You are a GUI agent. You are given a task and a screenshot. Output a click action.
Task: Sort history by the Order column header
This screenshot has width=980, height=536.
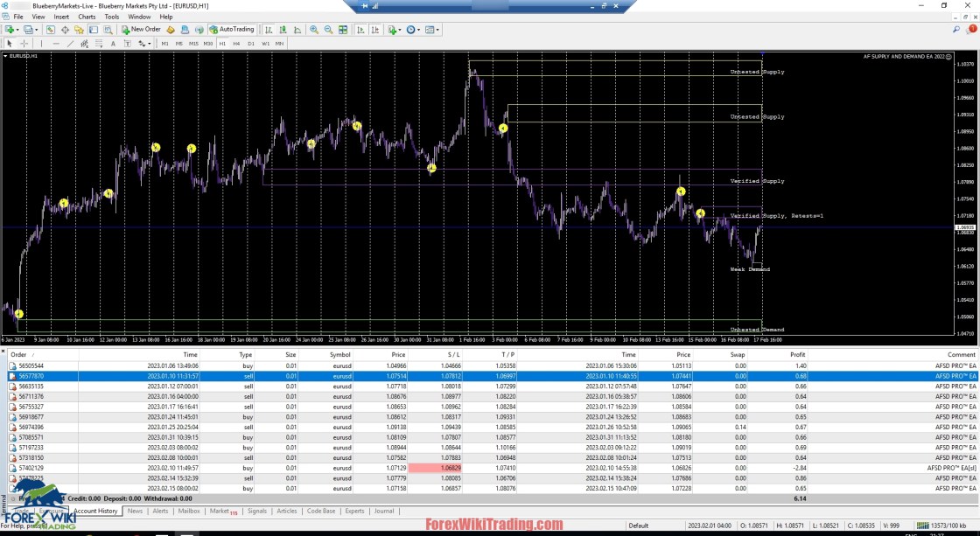[x=18, y=355]
